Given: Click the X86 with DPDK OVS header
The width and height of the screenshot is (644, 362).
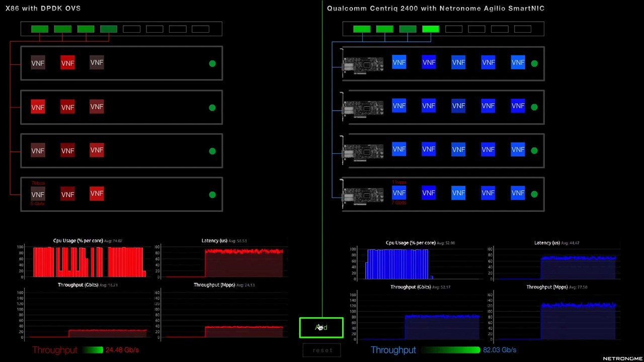Looking at the screenshot, I should point(43,8).
